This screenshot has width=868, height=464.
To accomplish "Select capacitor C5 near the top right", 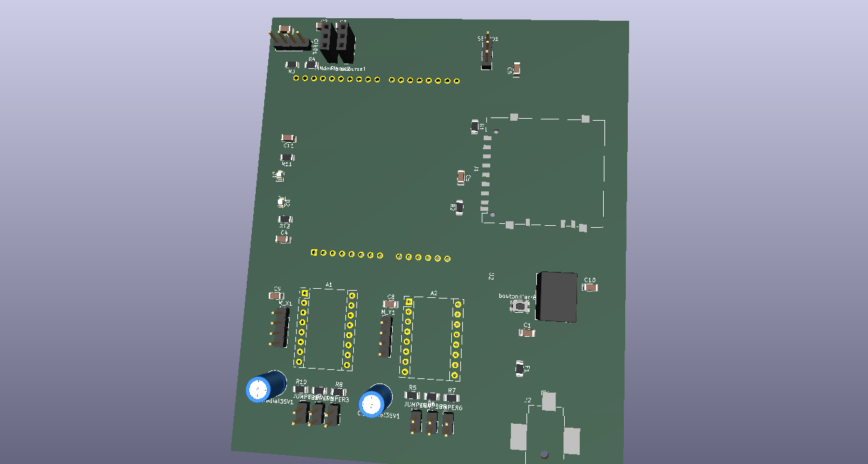I will (x=517, y=69).
